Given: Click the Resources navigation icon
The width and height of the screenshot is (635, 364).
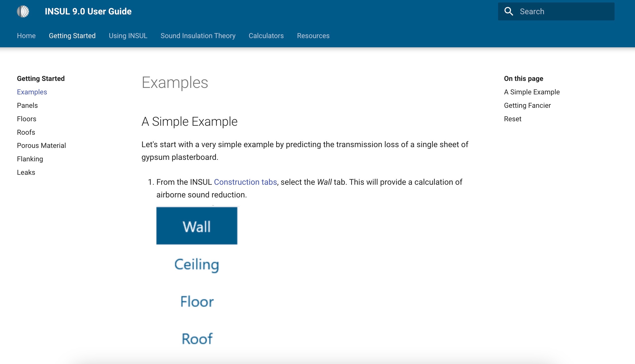Looking at the screenshot, I should click(313, 35).
